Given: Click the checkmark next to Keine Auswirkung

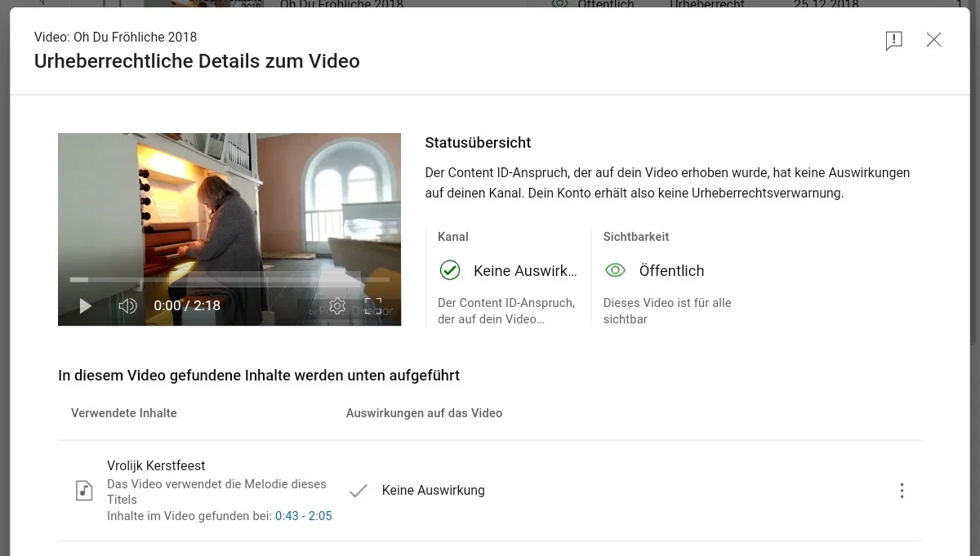Looking at the screenshot, I should [x=358, y=491].
